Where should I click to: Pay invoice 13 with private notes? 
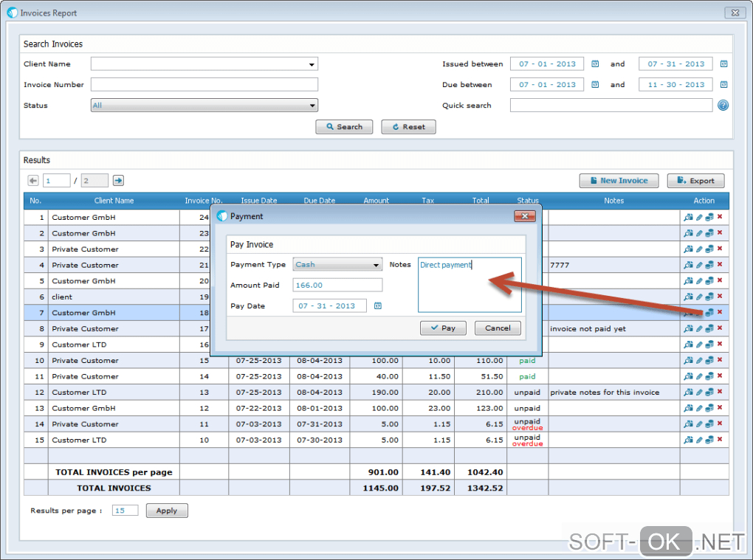(x=709, y=392)
